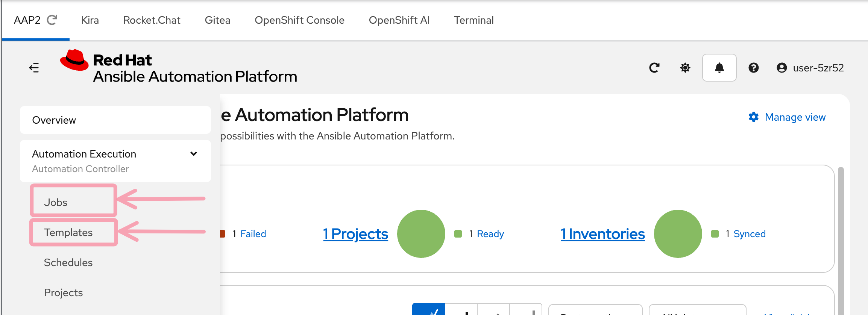Open the 1 Inventories link
868x315 pixels.
point(603,234)
